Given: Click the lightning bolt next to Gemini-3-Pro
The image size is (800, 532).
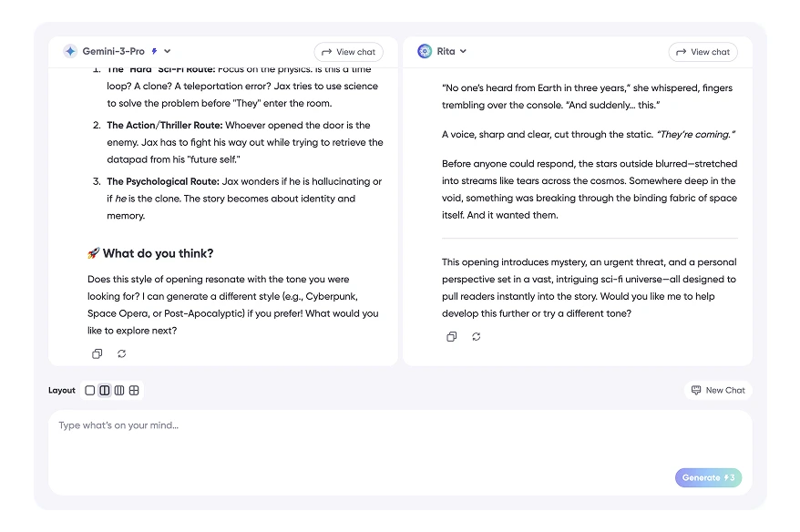Looking at the screenshot, I should [154, 51].
